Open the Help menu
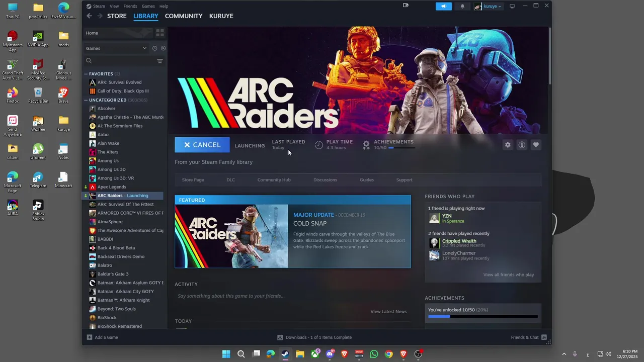 coord(164,6)
